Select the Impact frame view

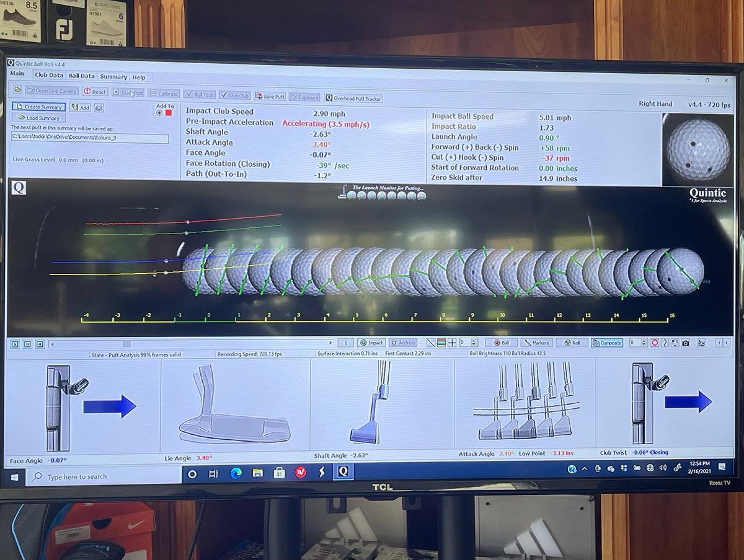click(x=371, y=342)
